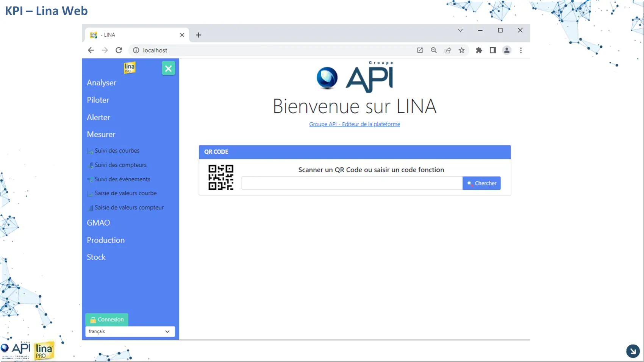This screenshot has width=644, height=362.
Task: Click the Lina PRO logo in the sidebar
Action: [x=130, y=67]
